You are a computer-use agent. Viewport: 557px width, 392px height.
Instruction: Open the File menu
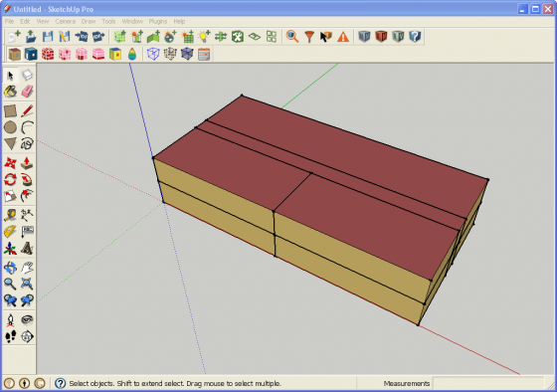click(x=9, y=21)
